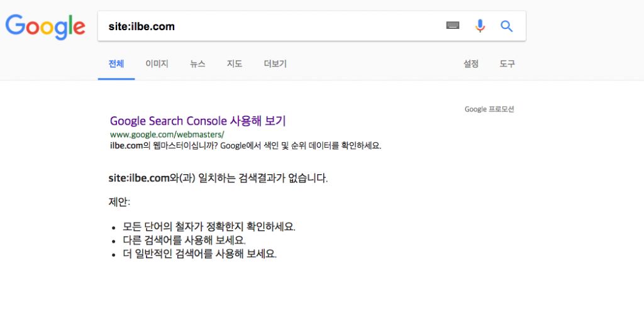The height and width of the screenshot is (320, 644).
Task: Open Google Search Console 사용해 보기 link
Action: (197, 121)
